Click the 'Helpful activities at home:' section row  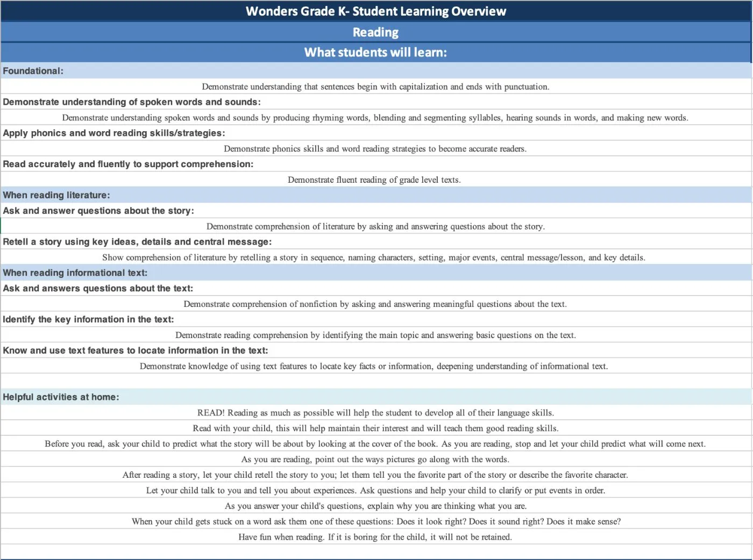(376, 397)
